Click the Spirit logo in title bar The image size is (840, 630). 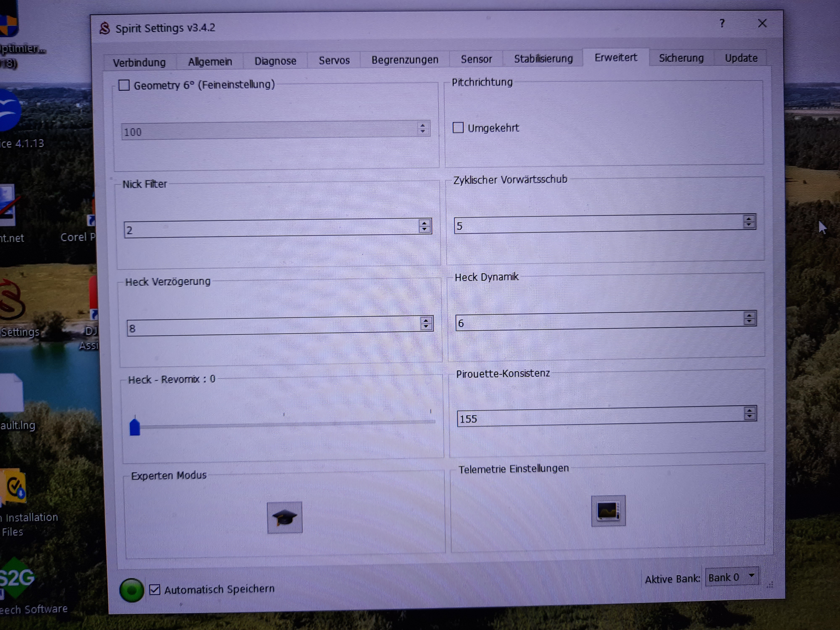[104, 28]
